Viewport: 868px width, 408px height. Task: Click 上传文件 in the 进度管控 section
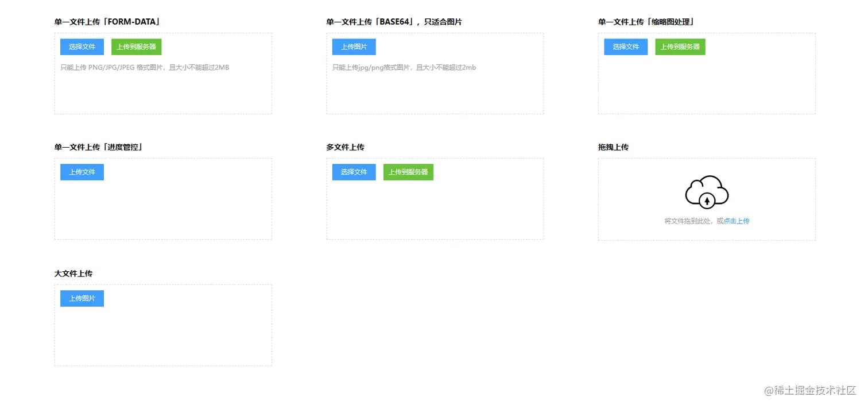pyautogui.click(x=82, y=172)
